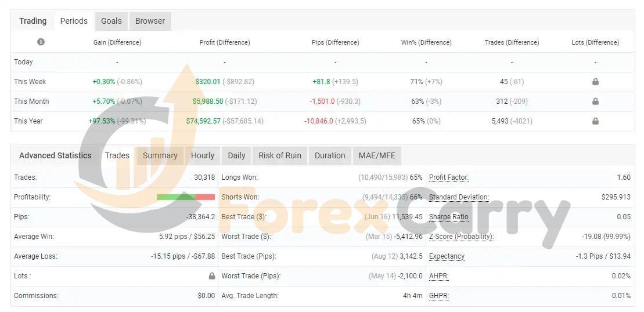Click the Sharpe Ratio label link
Image resolution: width=644 pixels, height=312 pixels.
pyautogui.click(x=448, y=217)
